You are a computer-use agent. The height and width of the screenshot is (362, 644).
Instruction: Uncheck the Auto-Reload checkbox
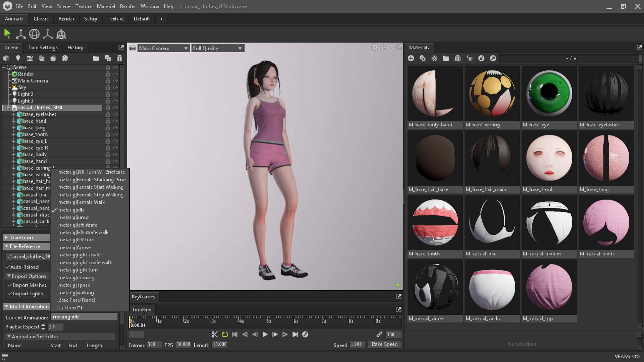tap(7, 267)
